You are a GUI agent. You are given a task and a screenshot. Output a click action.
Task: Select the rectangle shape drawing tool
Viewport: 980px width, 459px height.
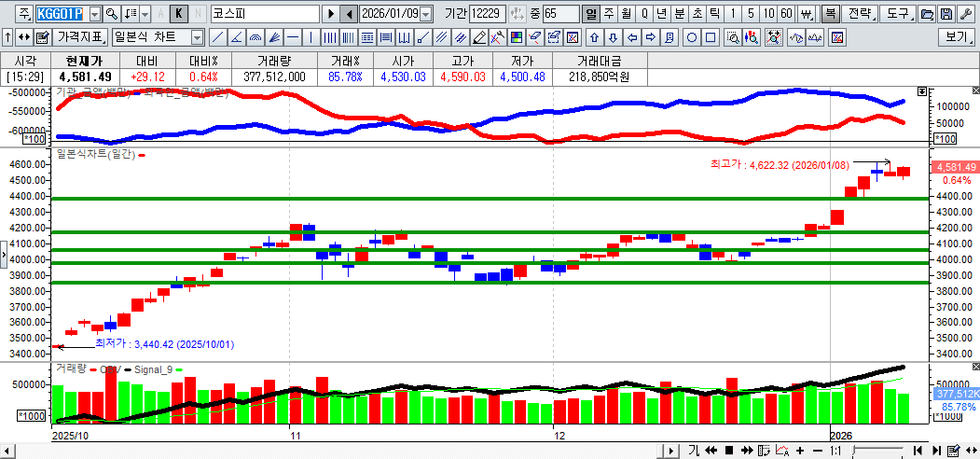coord(711,38)
